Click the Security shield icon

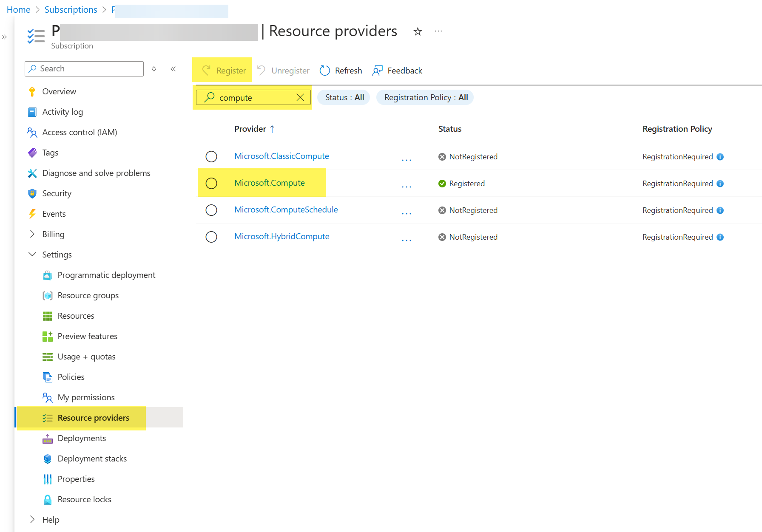coord(32,193)
